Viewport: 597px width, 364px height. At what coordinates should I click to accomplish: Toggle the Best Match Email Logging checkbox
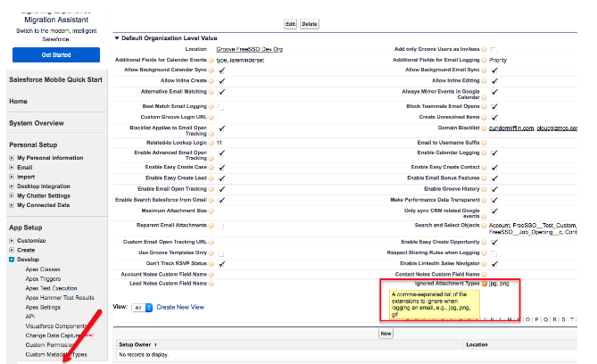[x=221, y=107]
